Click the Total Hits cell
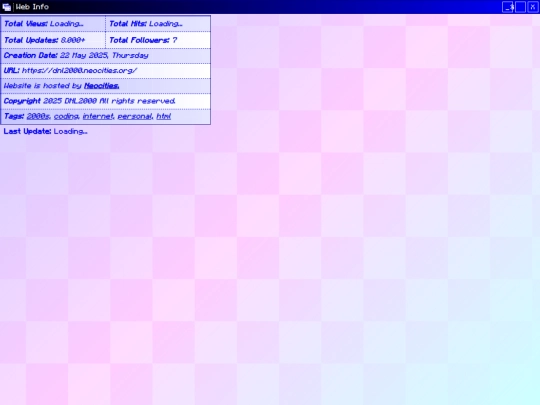 pyautogui.click(x=158, y=24)
